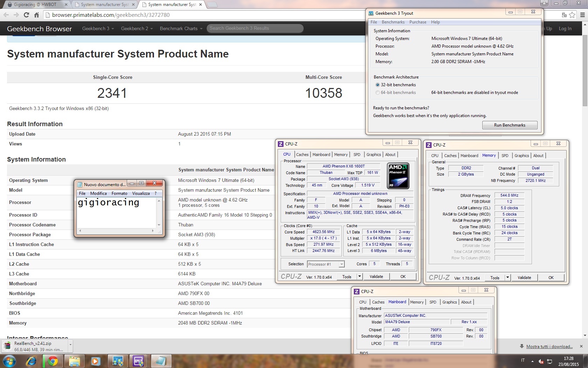
Task: Click the CPU-Z processor window title icon
Action: pyautogui.click(x=280, y=144)
